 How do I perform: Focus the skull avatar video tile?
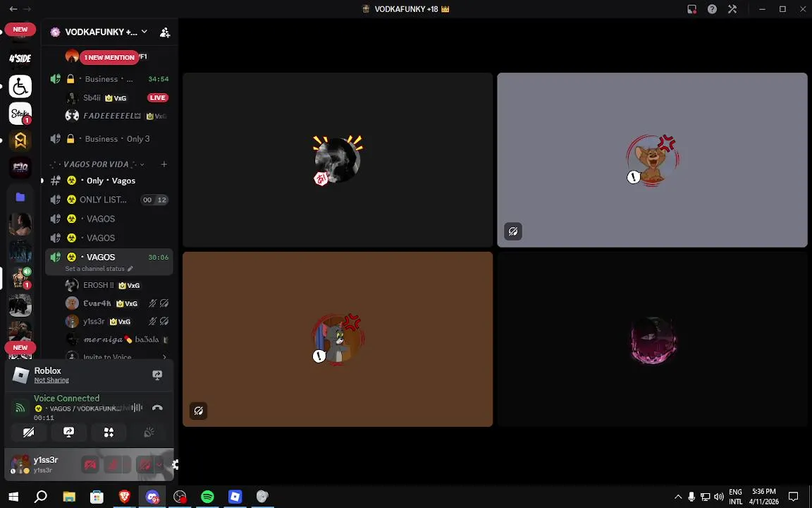tap(338, 159)
